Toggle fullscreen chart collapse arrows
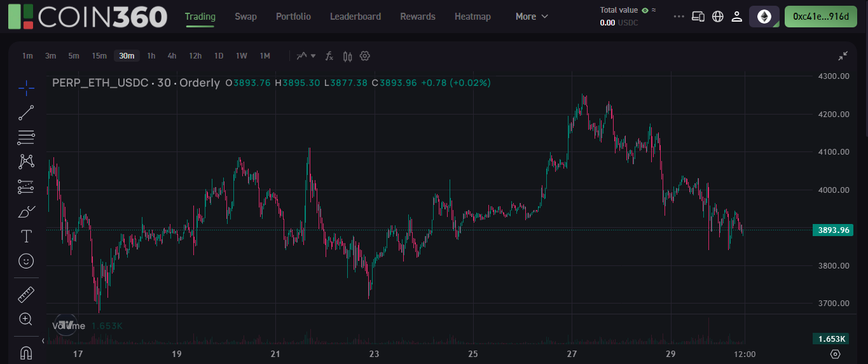Screen dimensions: 868x364 [843, 56]
